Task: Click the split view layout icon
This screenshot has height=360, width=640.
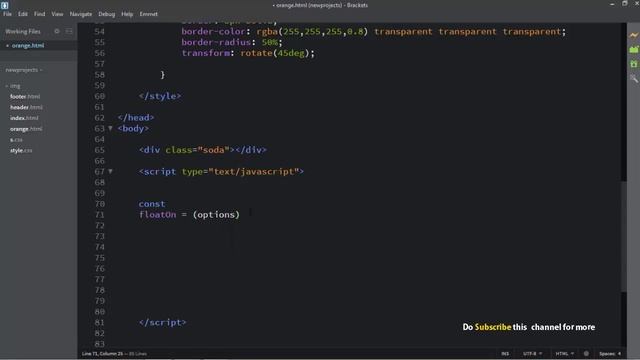Action: (69, 31)
